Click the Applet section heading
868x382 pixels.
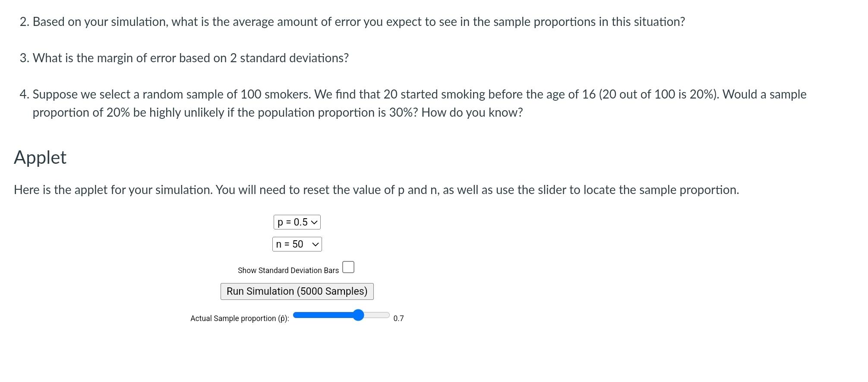(x=40, y=157)
